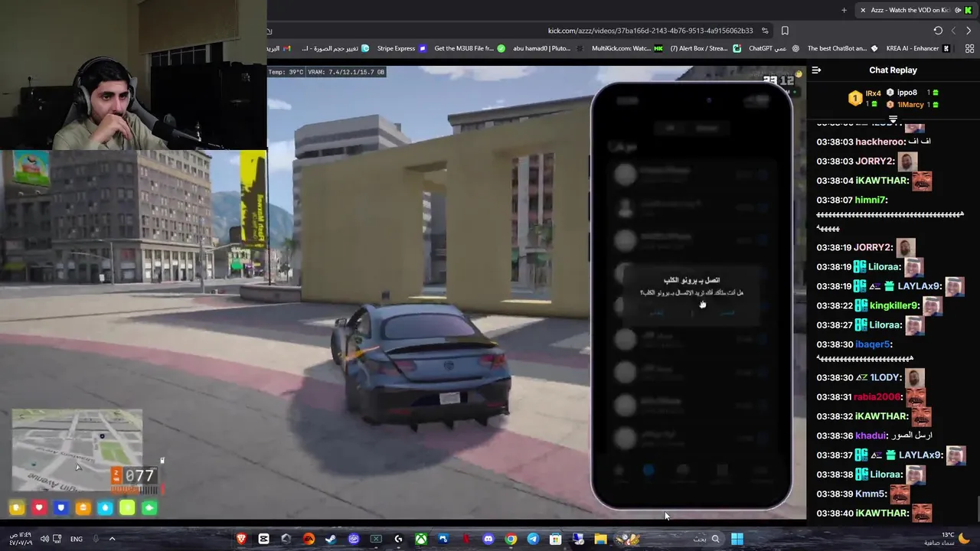
Task: Show hidden system tray icons
Action: (112, 539)
